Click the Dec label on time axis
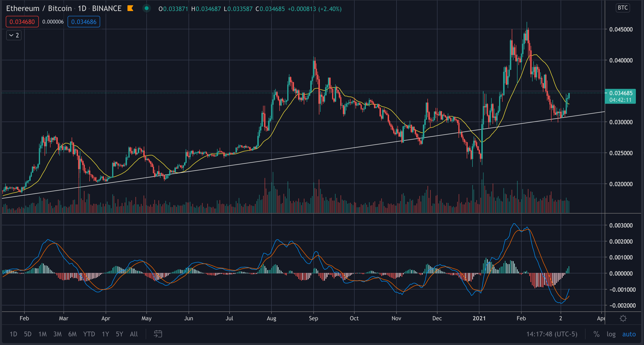Image resolution: width=644 pixels, height=345 pixels. pyautogui.click(x=437, y=318)
